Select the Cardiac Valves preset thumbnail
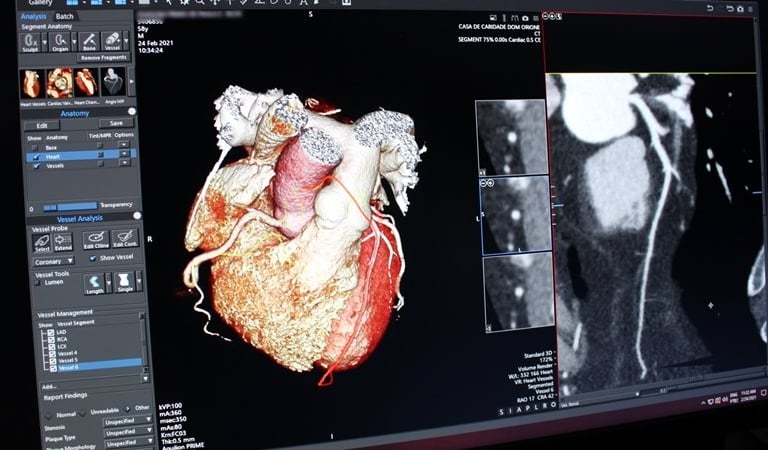Screen dimensions: 768x450 click(59, 83)
